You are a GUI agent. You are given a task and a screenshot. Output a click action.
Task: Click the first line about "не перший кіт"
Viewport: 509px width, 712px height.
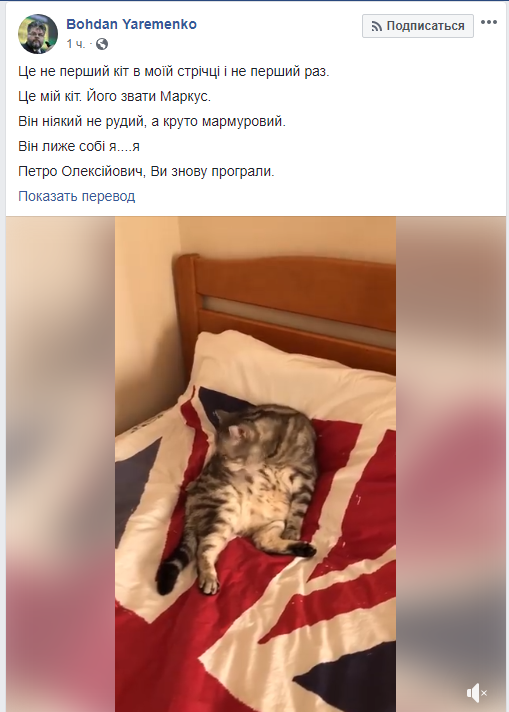173,71
